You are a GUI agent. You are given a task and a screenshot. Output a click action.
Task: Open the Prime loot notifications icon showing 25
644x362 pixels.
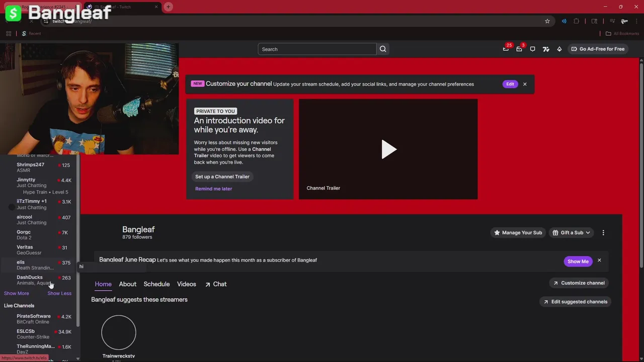point(506,49)
